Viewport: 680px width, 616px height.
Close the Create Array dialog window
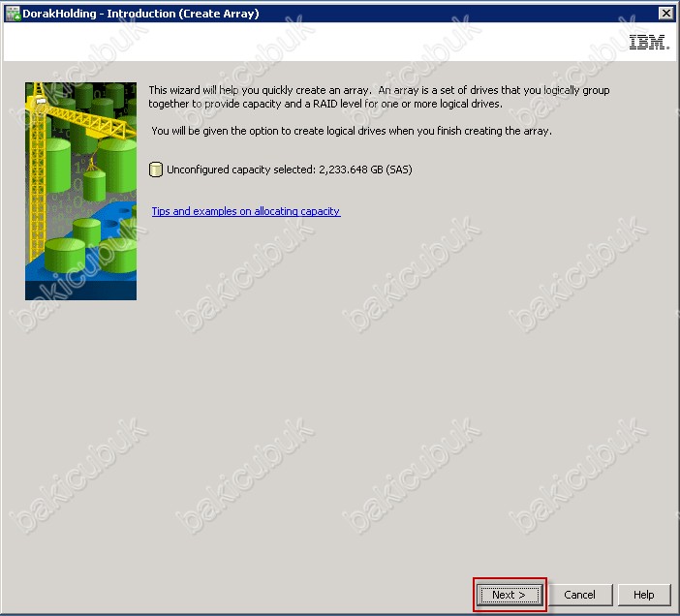point(665,13)
